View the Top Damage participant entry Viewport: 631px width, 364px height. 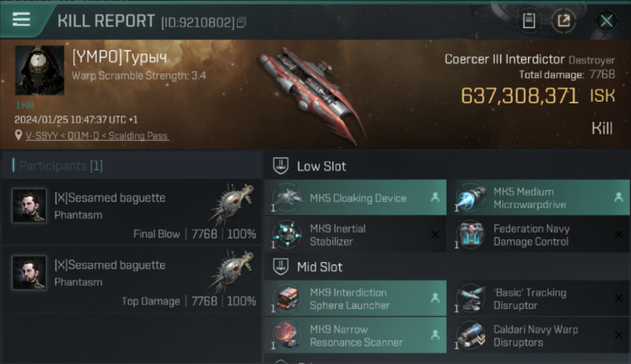(x=132, y=280)
